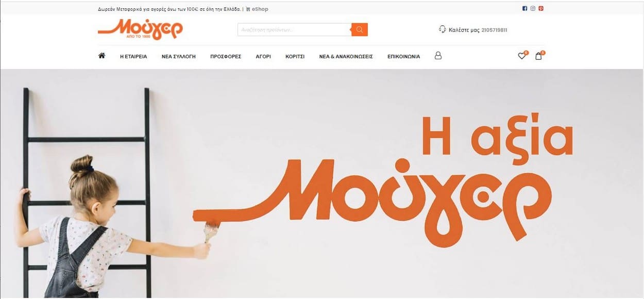Open the Η ΕΤΑΙΡΕΙΑ menu item
The height and width of the screenshot is (299, 644).
[x=133, y=57]
